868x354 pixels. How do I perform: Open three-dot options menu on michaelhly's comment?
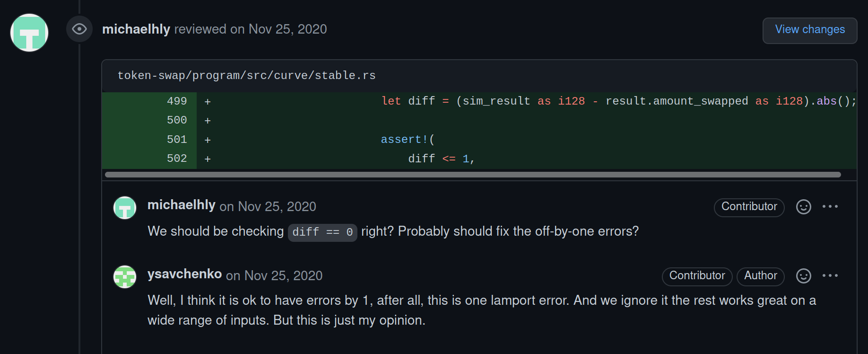click(830, 207)
